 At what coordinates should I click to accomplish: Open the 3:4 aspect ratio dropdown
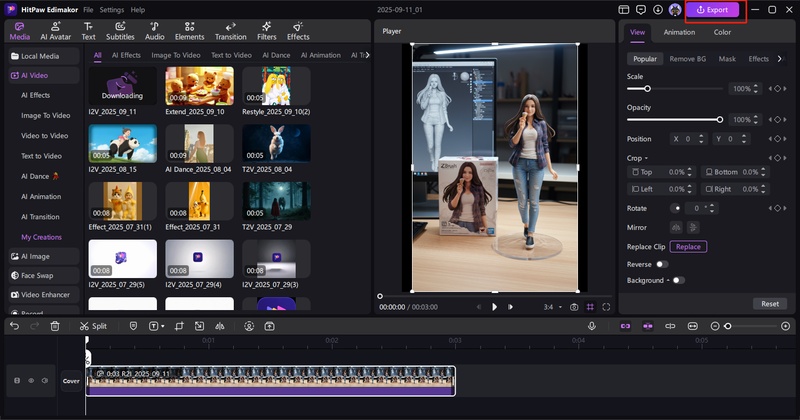(553, 307)
